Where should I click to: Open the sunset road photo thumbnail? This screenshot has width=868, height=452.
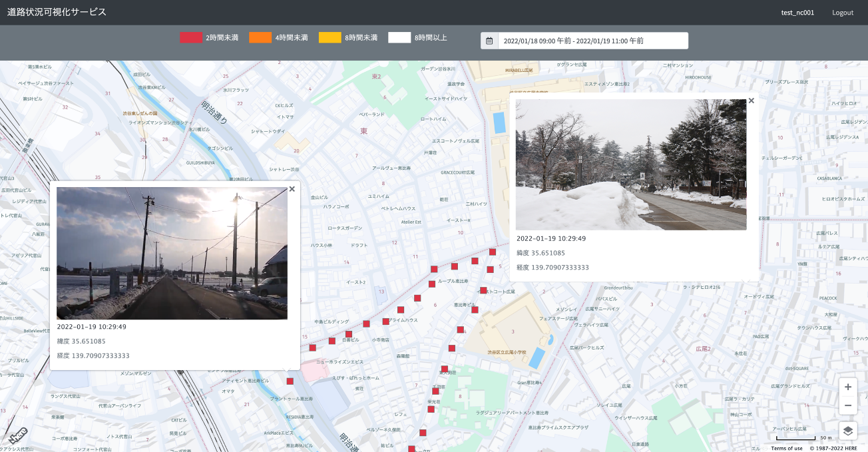coord(172,253)
